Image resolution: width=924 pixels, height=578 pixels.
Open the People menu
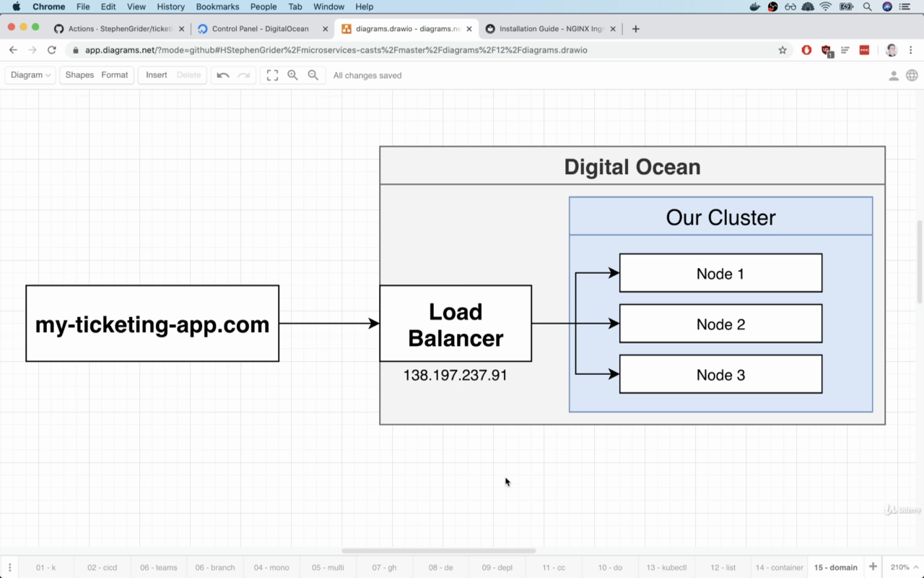(263, 7)
